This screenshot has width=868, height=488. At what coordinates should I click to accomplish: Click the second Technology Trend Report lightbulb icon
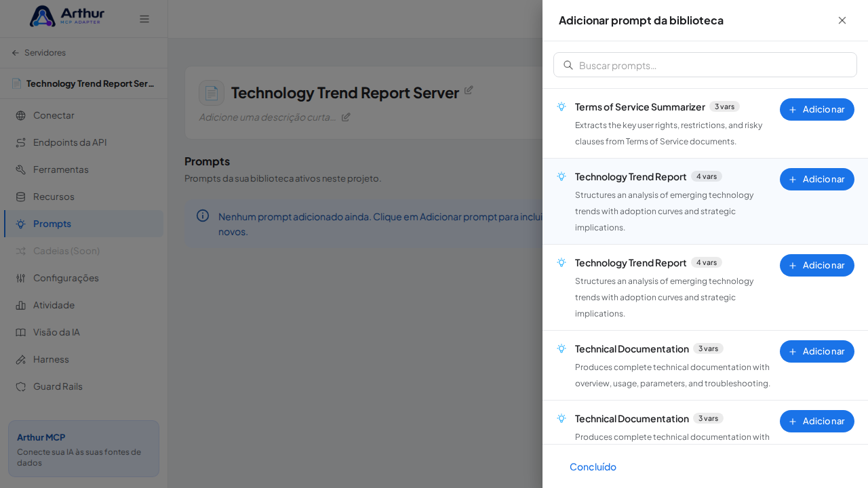561,262
